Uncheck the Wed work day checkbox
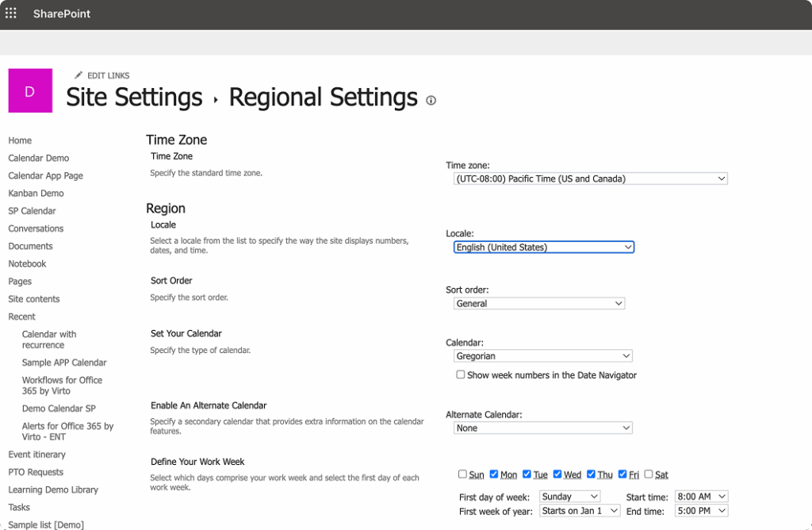The height and width of the screenshot is (530, 812). [x=557, y=474]
